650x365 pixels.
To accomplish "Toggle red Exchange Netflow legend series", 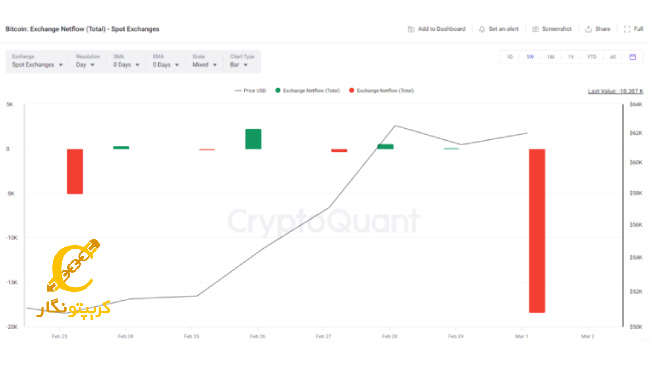I will pyautogui.click(x=381, y=90).
